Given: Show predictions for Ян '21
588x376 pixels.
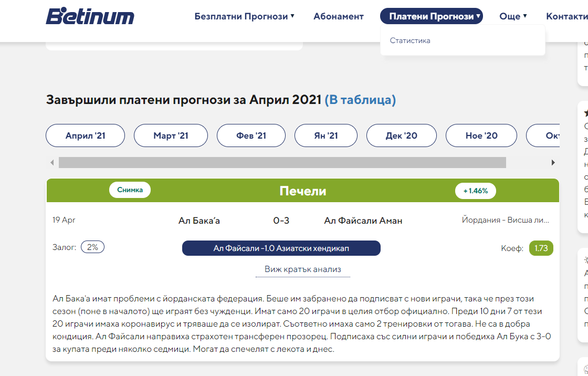Looking at the screenshot, I should tap(325, 135).
